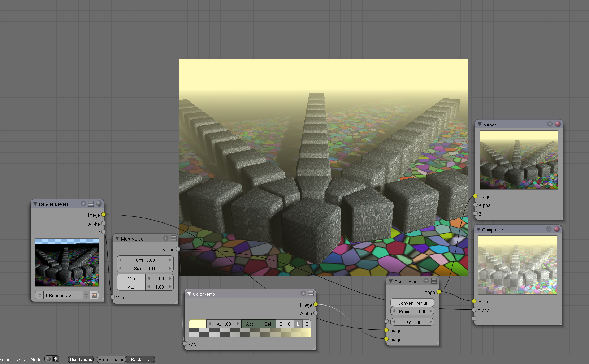The image size is (589, 364).
Task: Click the red sphere icon on Composite header
Action: [557, 229]
